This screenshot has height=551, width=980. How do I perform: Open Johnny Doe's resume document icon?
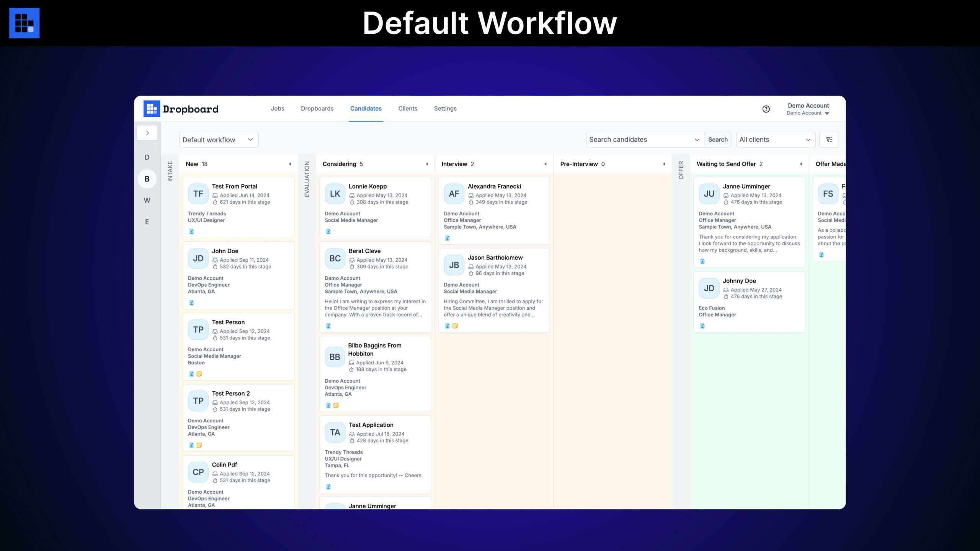click(702, 326)
